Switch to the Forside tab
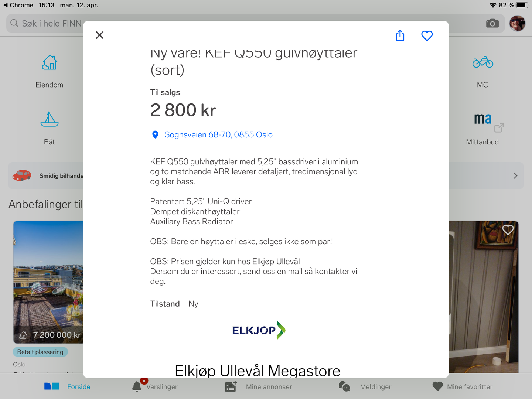 point(67,387)
